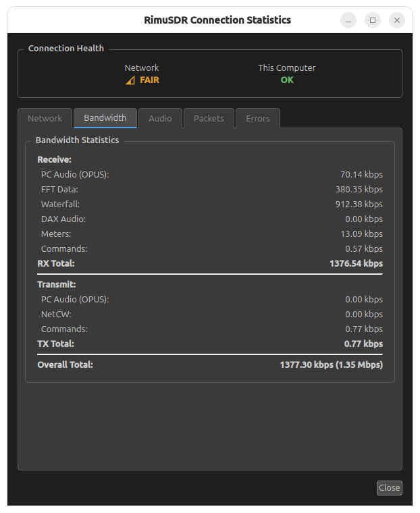This screenshot has height=513, width=420.
Task: Select the 0.57 kbps Commands value
Action: click(364, 249)
